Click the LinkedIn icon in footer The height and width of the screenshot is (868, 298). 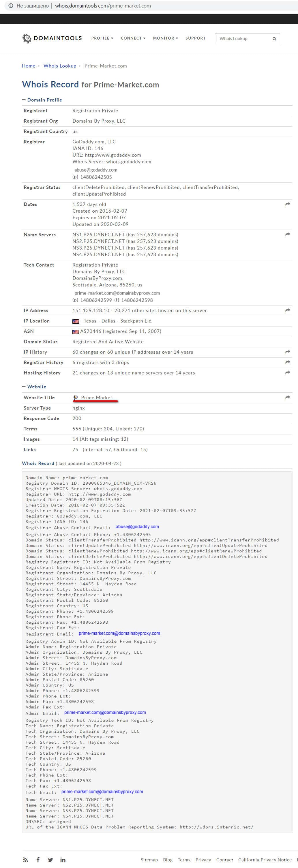click(63, 860)
